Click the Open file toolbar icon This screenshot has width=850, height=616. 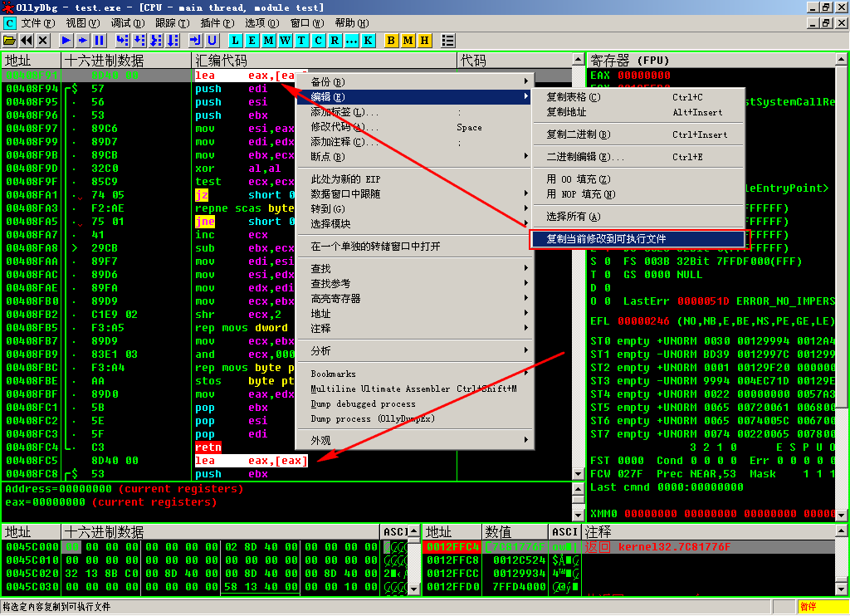point(9,40)
